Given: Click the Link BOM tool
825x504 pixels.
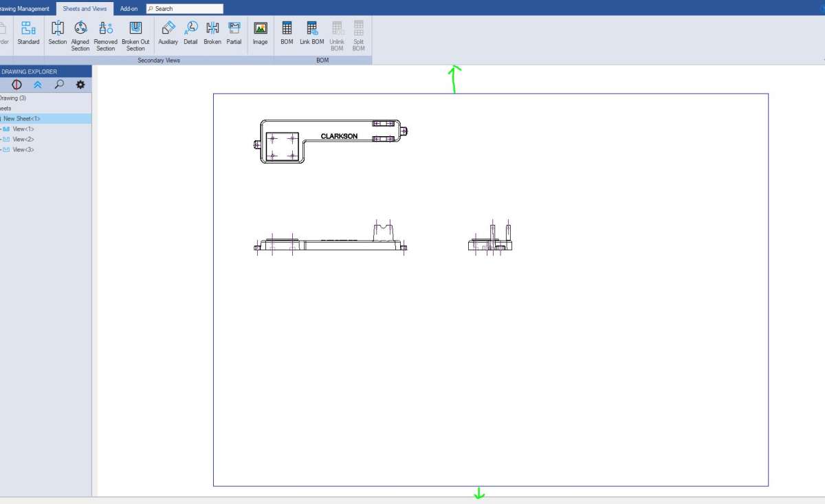Looking at the screenshot, I should [x=312, y=33].
